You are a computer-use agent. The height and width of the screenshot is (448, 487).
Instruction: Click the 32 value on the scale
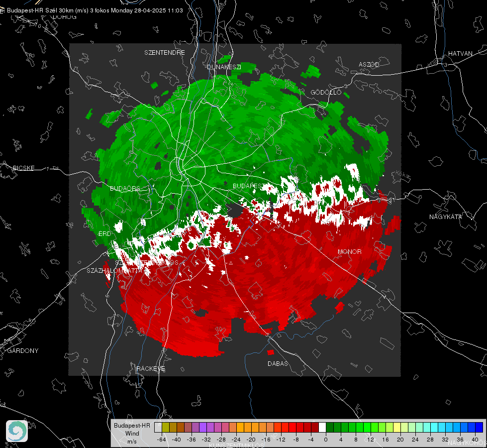tap(445, 440)
